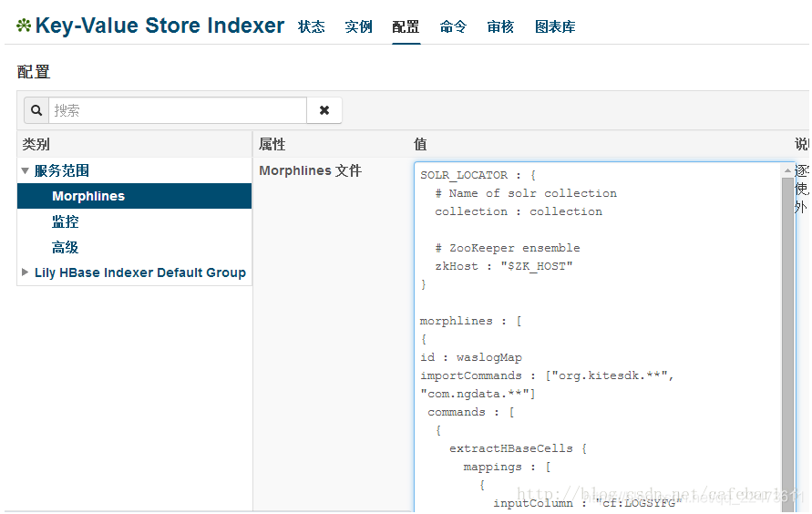Viewport: 812px width, 514px height.
Task: Open the 审核 tab
Action: point(500,27)
